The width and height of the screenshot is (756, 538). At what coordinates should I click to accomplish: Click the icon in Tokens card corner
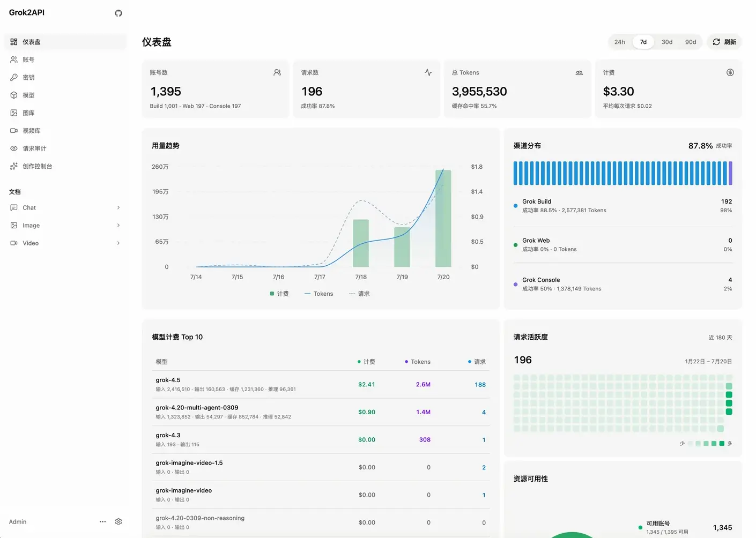point(579,72)
